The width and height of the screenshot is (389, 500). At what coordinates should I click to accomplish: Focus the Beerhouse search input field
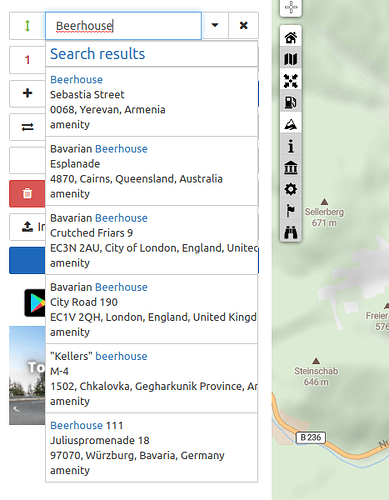click(x=123, y=26)
